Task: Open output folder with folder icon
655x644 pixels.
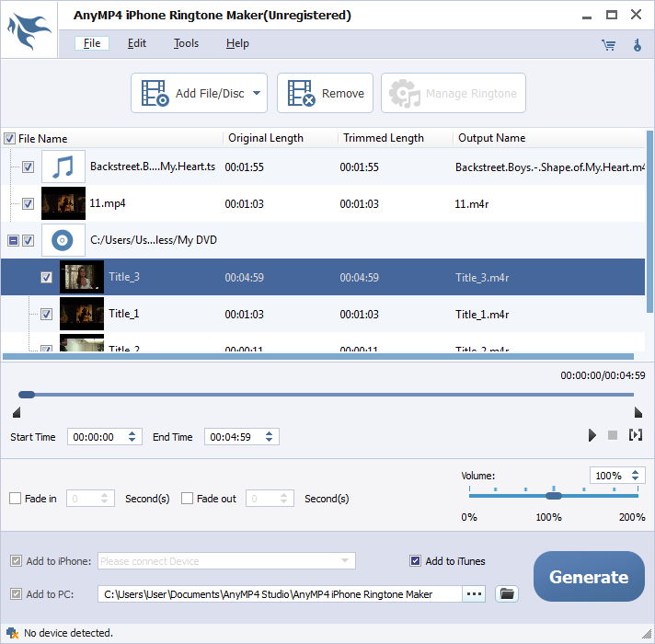Action: coord(507,593)
